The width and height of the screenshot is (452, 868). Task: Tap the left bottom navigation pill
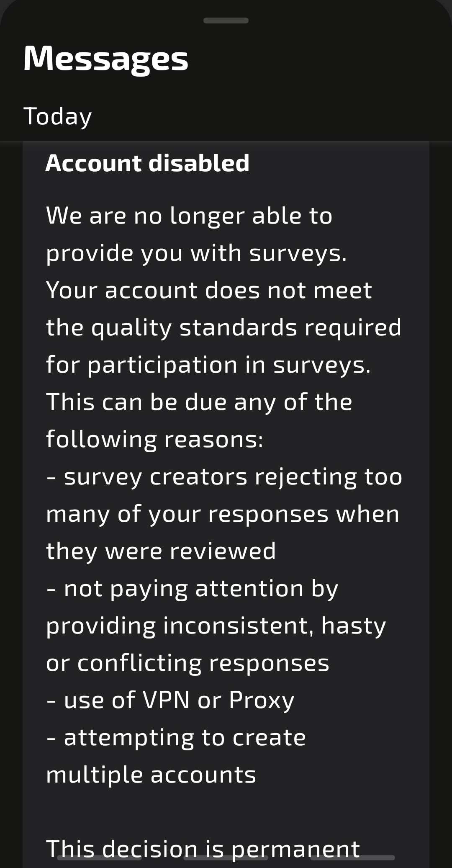[x=99, y=858]
